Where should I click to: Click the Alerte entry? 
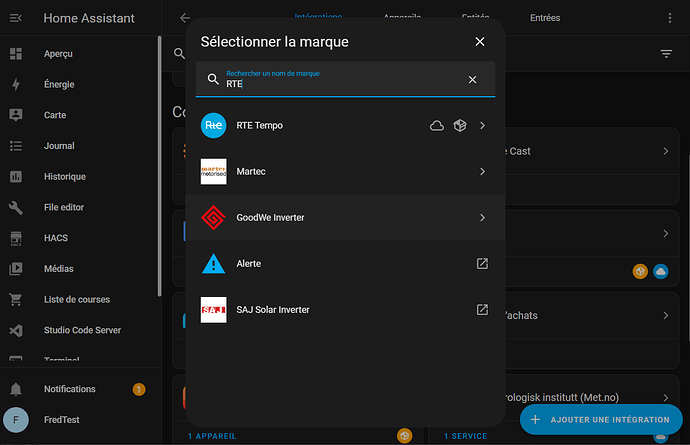[x=345, y=264]
